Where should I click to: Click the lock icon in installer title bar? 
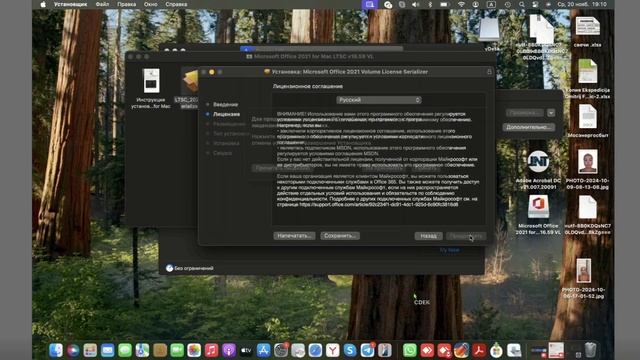click(x=489, y=72)
